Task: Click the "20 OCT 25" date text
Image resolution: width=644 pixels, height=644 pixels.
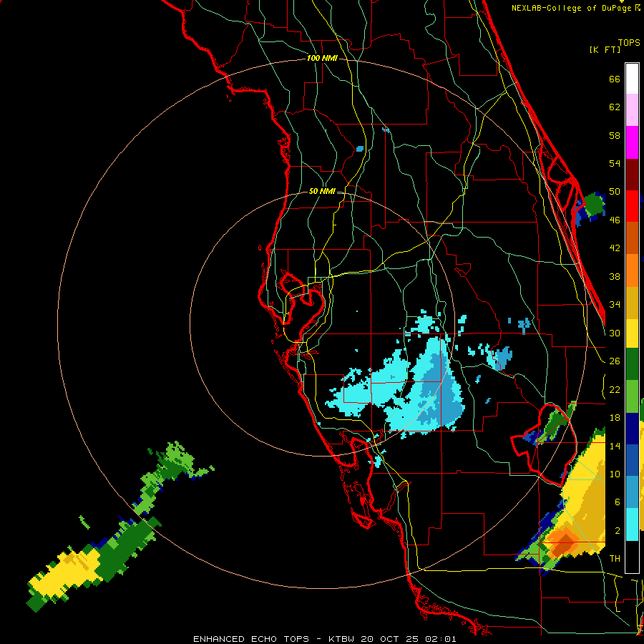Action: pos(390,639)
